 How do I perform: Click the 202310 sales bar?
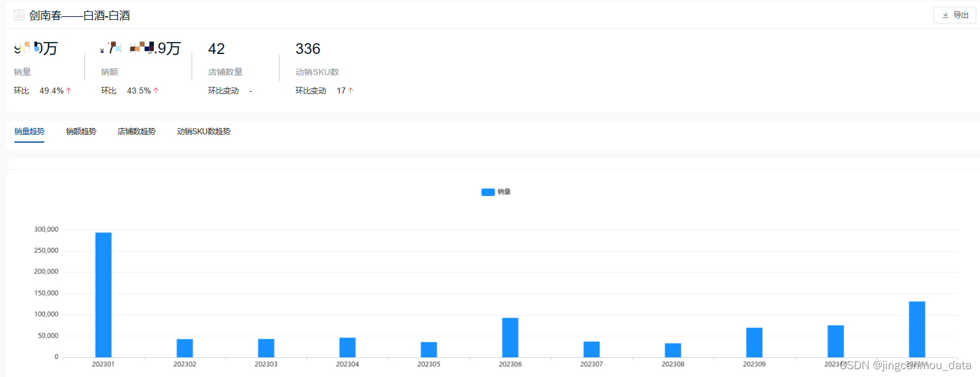pos(836,341)
